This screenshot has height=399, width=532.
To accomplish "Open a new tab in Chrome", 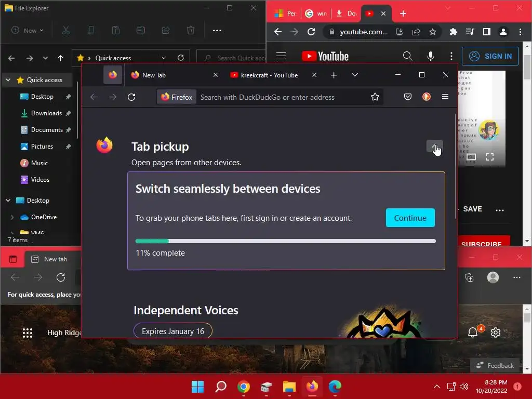I will 403,14.
